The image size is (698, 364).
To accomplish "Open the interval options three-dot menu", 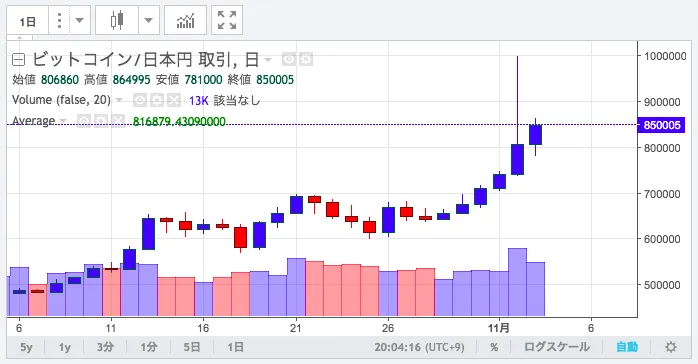I will click(x=59, y=20).
